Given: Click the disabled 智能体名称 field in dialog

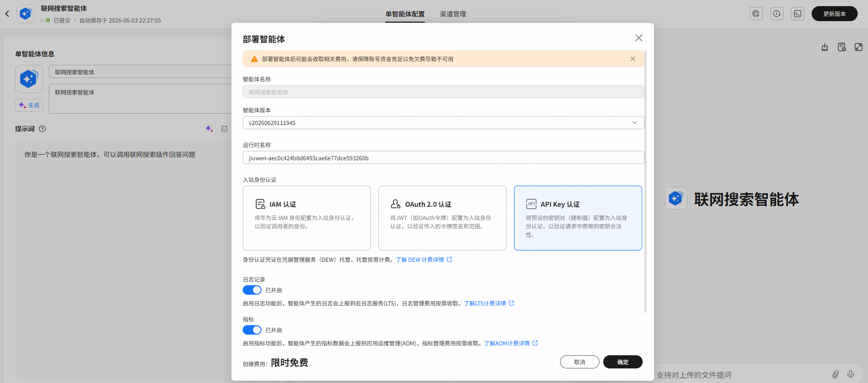Looking at the screenshot, I should pyautogui.click(x=443, y=92).
